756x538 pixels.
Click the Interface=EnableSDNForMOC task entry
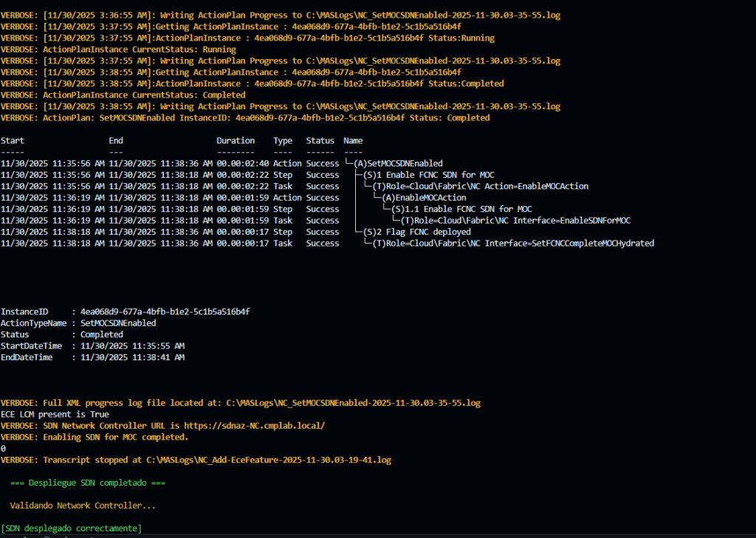pyautogui.click(x=515, y=221)
